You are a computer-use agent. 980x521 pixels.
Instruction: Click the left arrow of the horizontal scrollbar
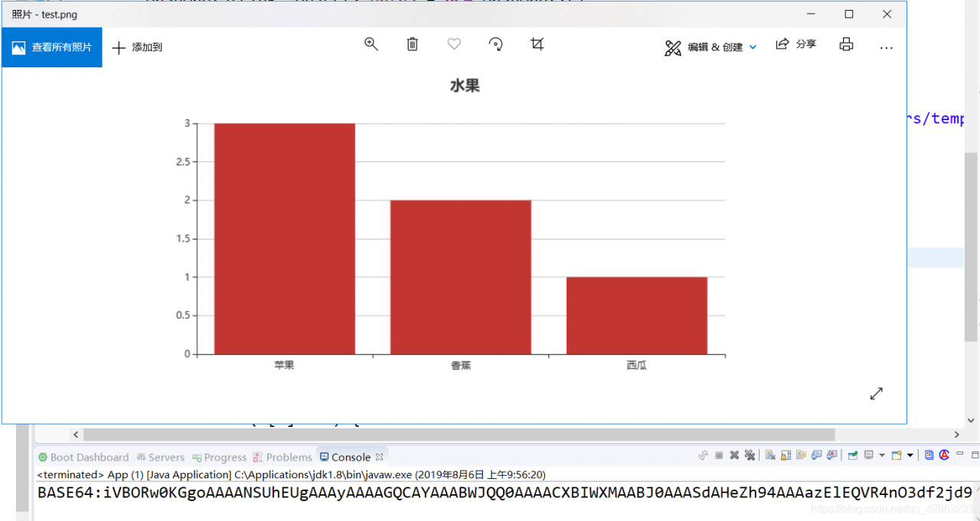76,435
